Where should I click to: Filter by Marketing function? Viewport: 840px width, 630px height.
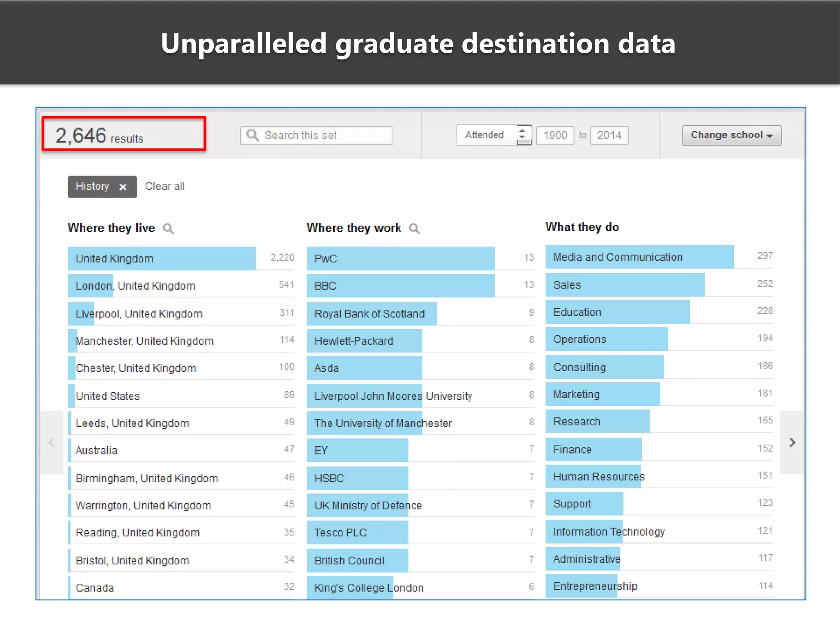[x=659, y=394]
